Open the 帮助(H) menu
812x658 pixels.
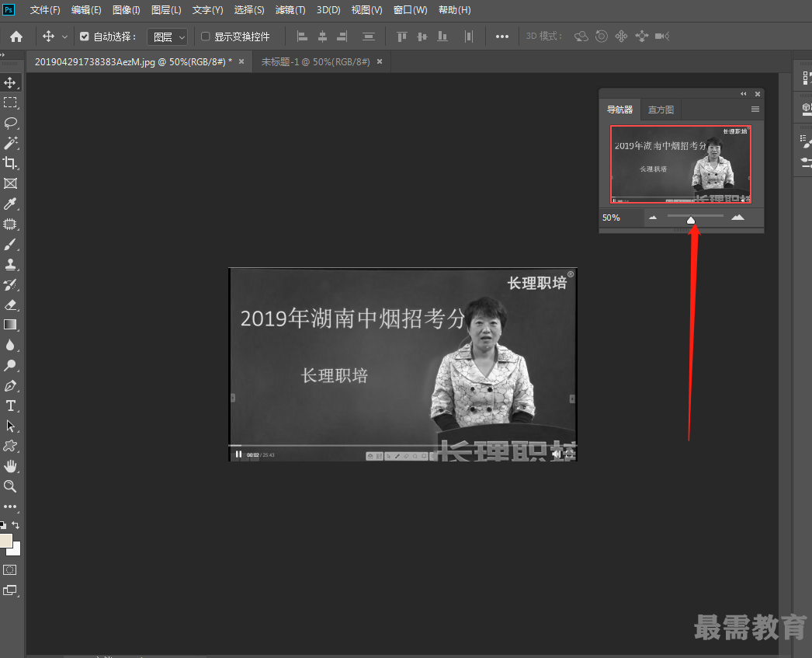pyautogui.click(x=455, y=10)
